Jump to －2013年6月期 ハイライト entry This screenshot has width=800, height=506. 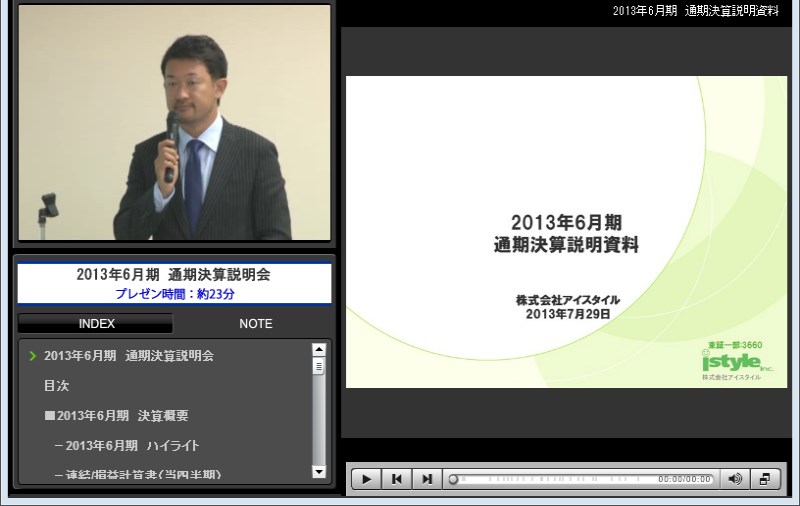click(127, 445)
